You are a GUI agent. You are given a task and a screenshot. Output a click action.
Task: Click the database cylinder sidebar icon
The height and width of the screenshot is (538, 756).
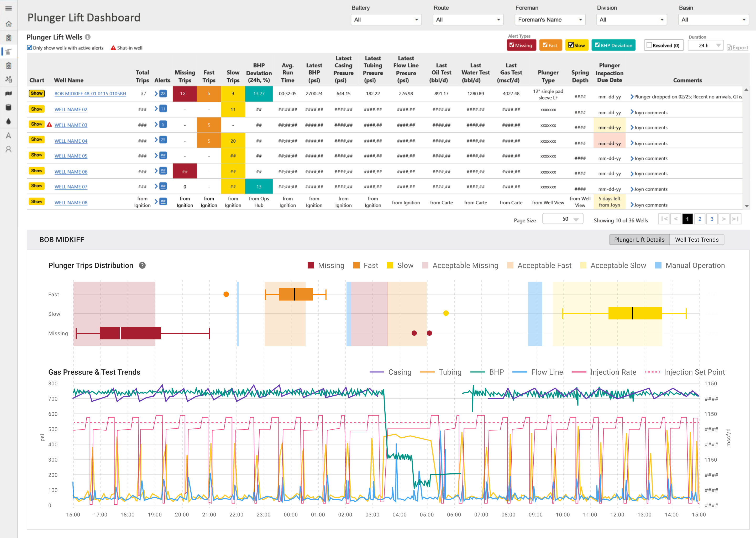(9, 107)
